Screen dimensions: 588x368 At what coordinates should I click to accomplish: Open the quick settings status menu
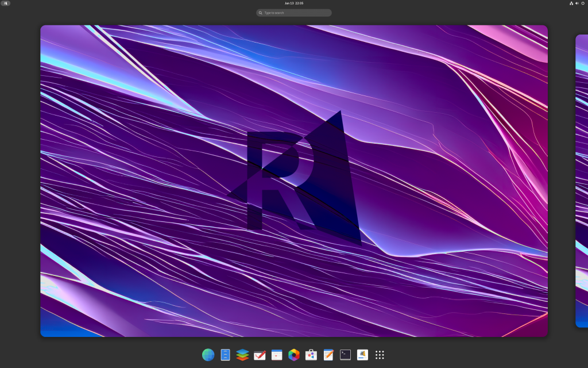(577, 3)
